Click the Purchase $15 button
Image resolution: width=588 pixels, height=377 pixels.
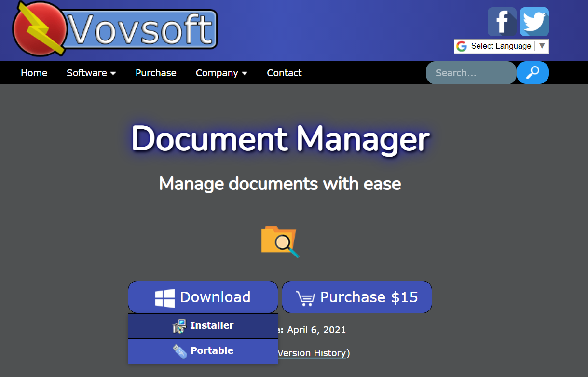357,297
